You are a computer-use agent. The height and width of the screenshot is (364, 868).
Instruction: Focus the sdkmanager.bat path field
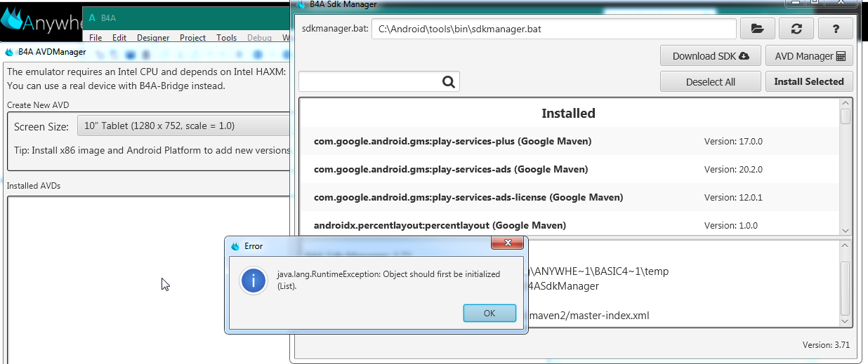[553, 29]
